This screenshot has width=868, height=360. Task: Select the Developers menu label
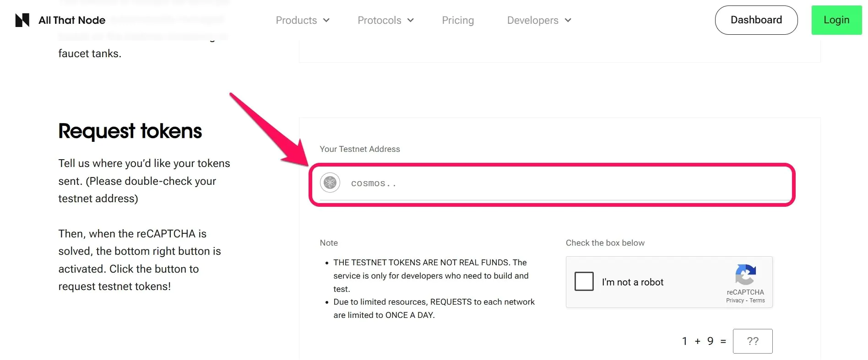(x=533, y=20)
